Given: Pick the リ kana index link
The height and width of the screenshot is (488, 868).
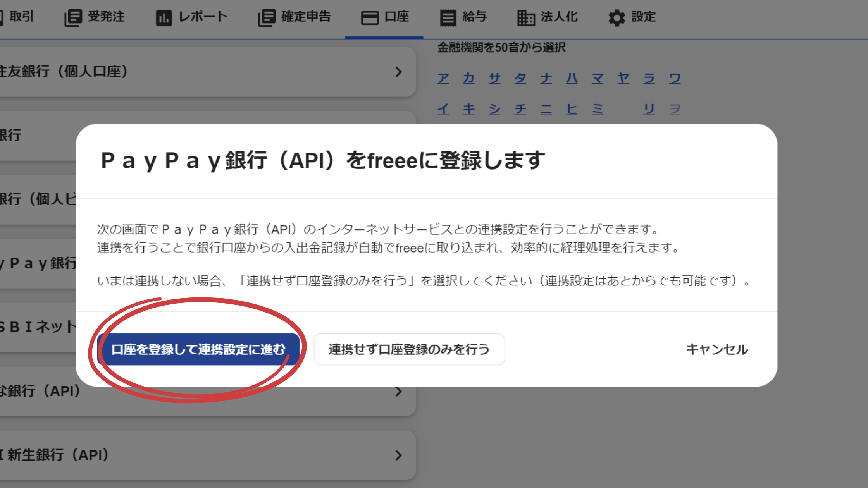Looking at the screenshot, I should pos(649,109).
